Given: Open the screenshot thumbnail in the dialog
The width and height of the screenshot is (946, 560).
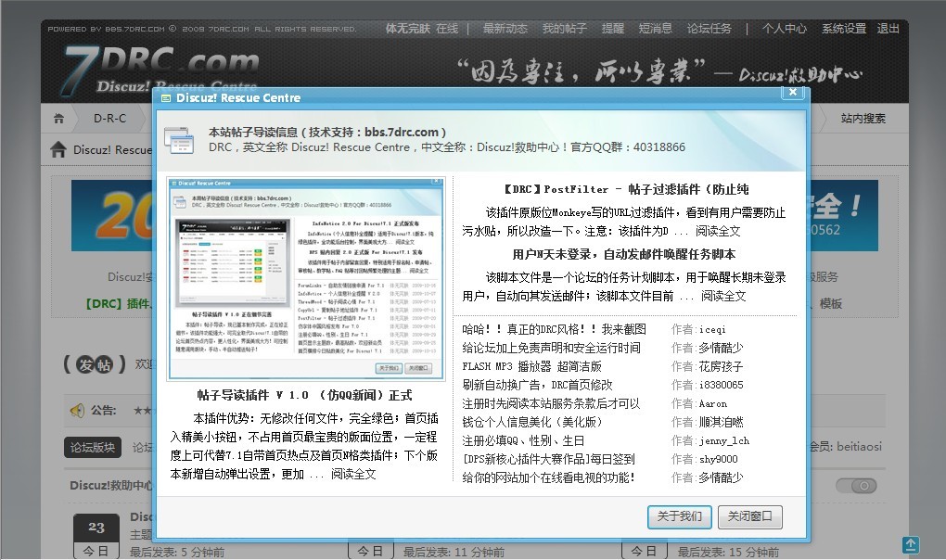Looking at the screenshot, I should tap(306, 278).
